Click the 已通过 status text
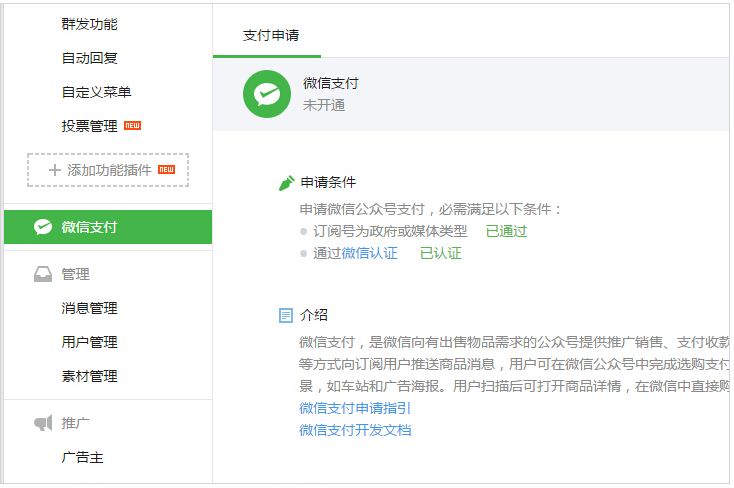The height and width of the screenshot is (488, 734). click(x=506, y=231)
